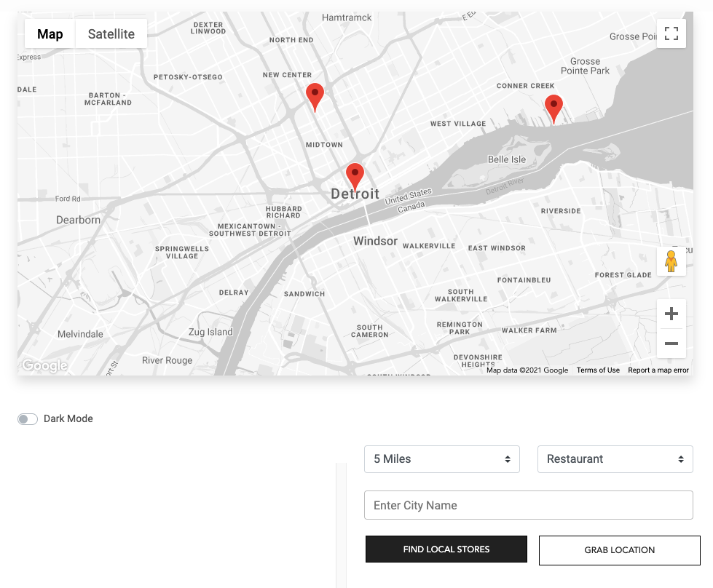
Task: Select the red marker near Conner Creek
Action: coord(554,108)
